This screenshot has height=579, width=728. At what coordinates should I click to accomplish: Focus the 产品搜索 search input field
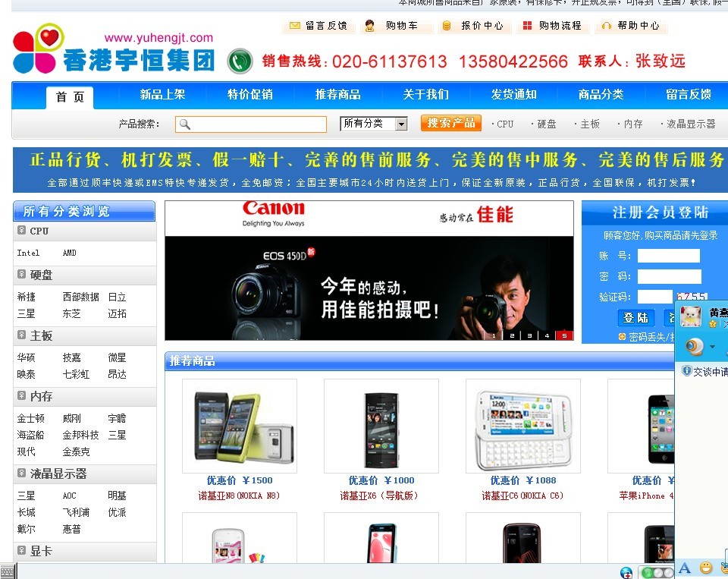(x=251, y=124)
